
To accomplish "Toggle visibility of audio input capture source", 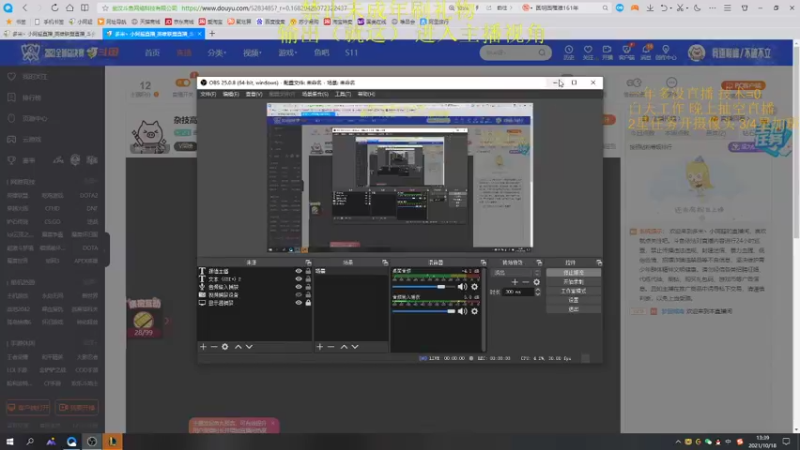I will pos(298,287).
